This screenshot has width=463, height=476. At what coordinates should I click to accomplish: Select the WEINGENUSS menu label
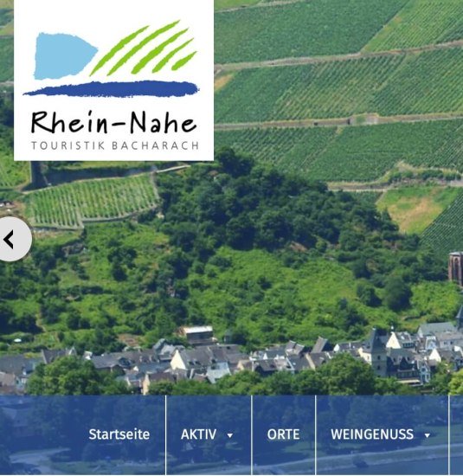coord(372,434)
